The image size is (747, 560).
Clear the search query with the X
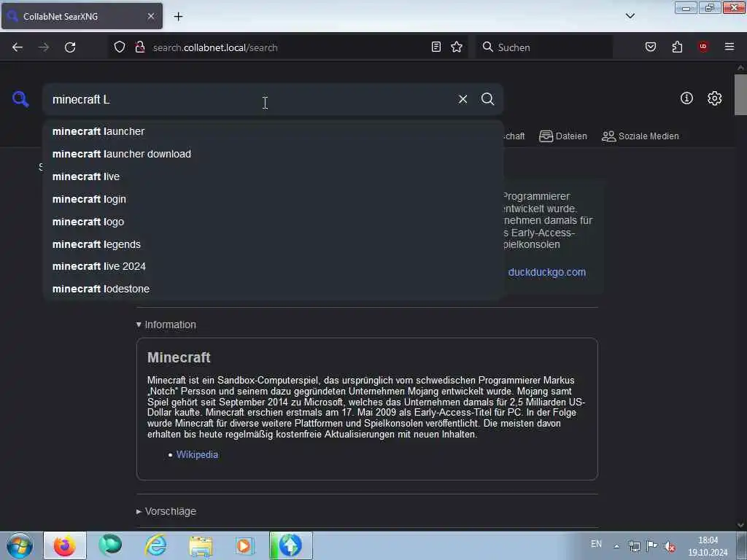[x=462, y=99]
